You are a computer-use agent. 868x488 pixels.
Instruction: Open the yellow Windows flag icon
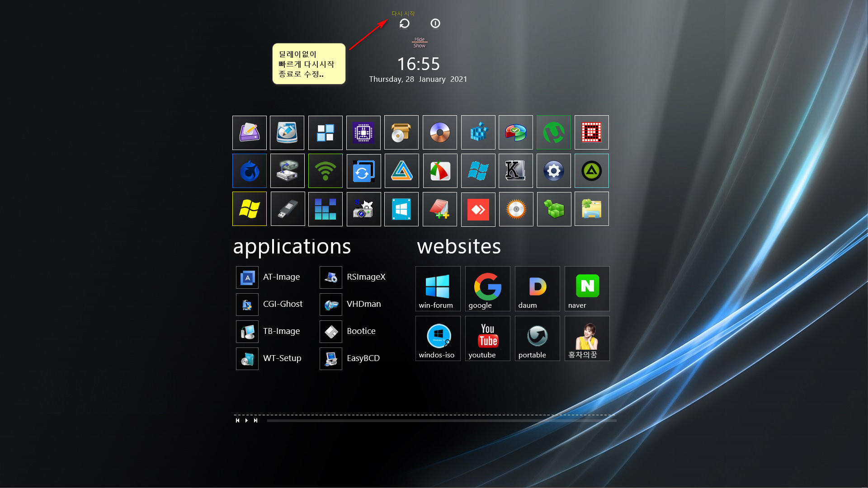[x=250, y=209]
